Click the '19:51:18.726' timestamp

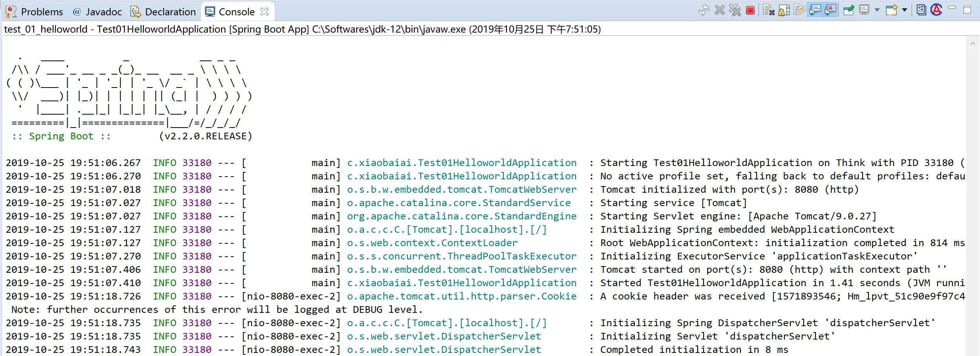[106, 296]
